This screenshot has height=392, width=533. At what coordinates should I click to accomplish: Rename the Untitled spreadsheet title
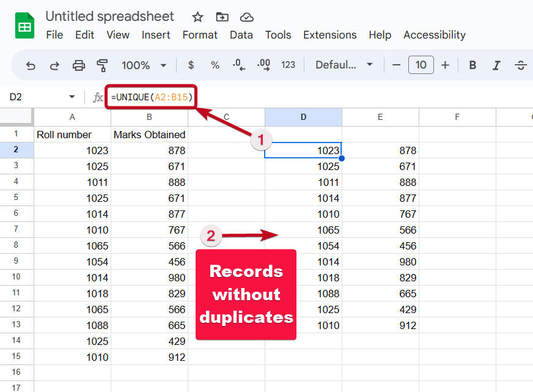pos(110,17)
